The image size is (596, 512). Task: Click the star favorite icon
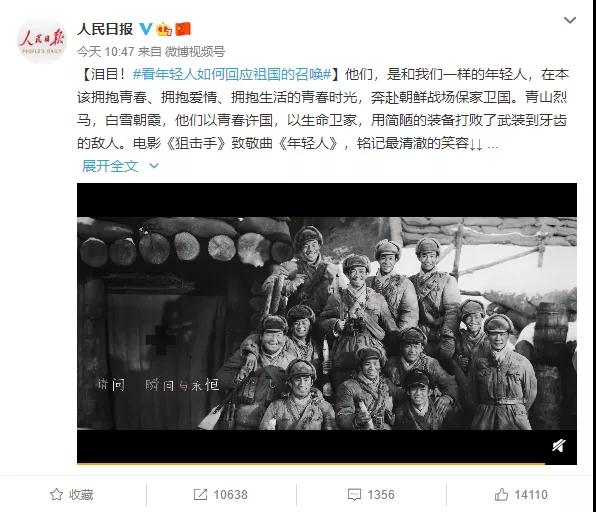point(56,495)
